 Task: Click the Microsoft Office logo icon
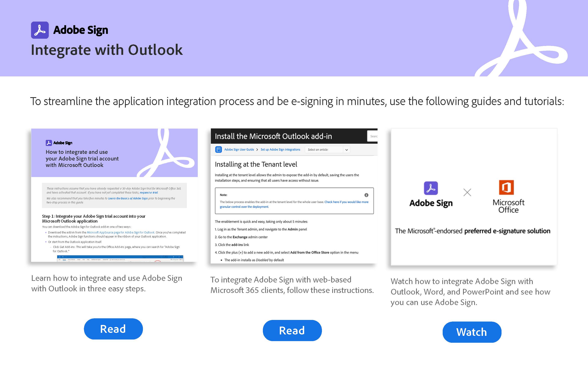pos(506,187)
